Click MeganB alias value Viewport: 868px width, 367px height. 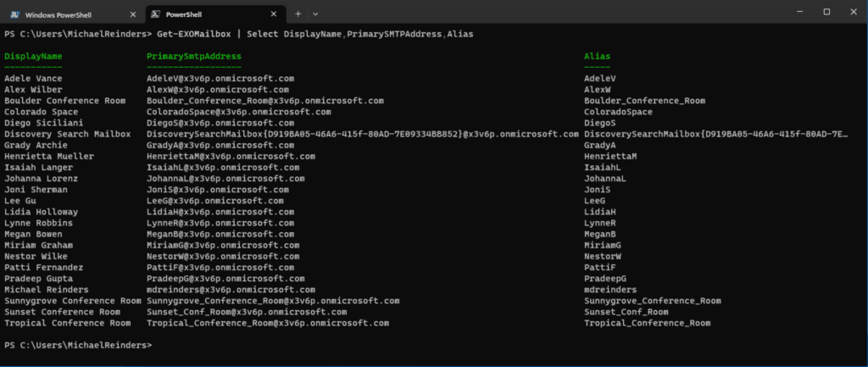[600, 234]
